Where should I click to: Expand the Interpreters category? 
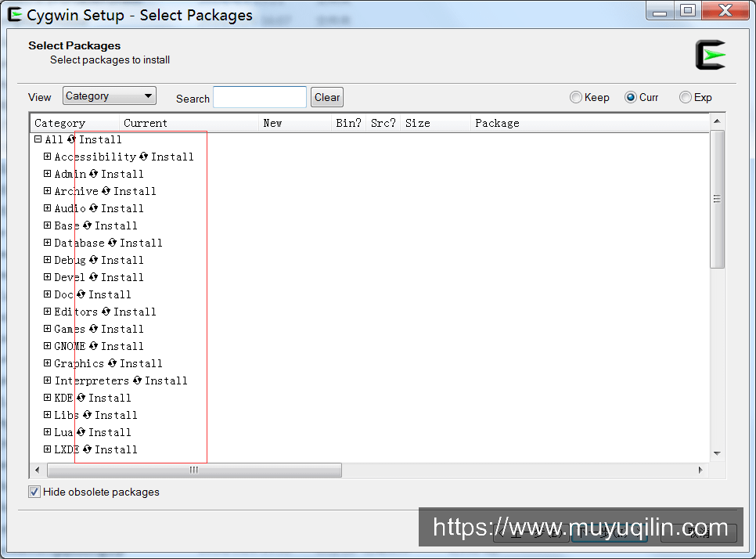[47, 380]
